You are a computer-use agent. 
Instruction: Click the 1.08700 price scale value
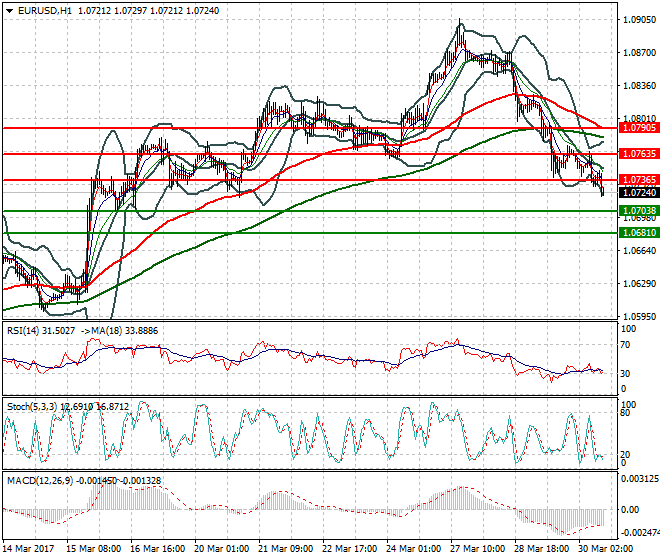(639, 53)
